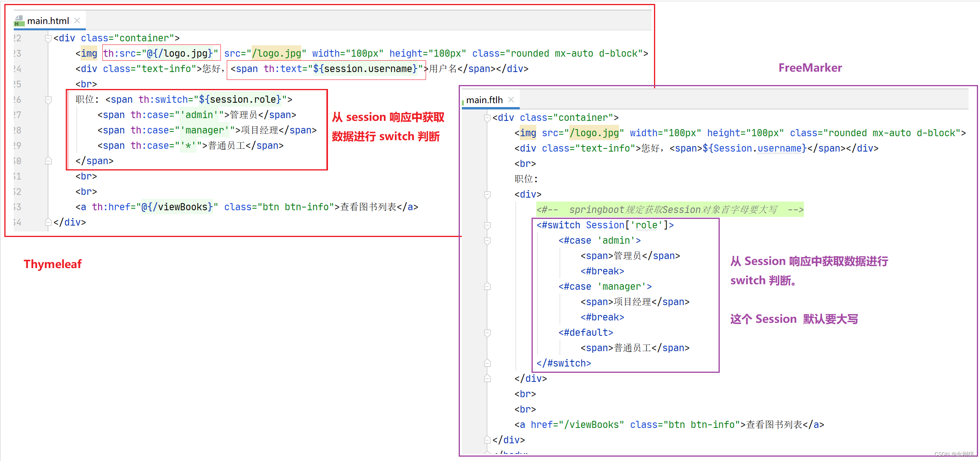Viewport: 980px width, 461px height.
Task: Collapse the div container fold in main.ftlh
Action: pos(487,118)
